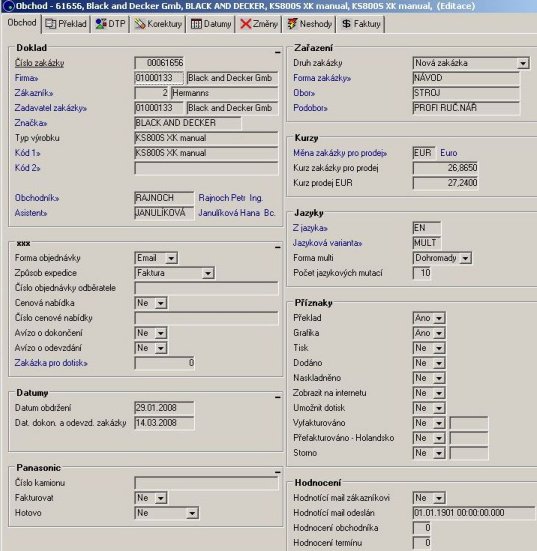This screenshot has width=537, height=551.
Task: Switch to the Obchod tab
Action: click(x=22, y=23)
